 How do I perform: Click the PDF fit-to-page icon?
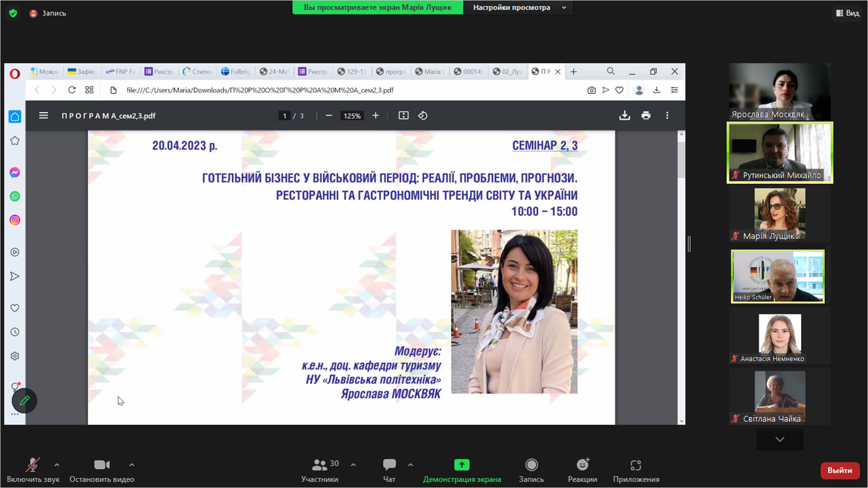click(x=403, y=116)
